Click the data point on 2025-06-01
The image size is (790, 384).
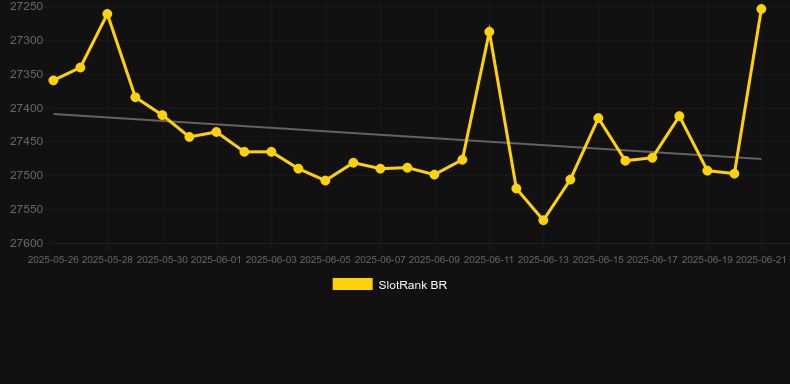point(217,132)
